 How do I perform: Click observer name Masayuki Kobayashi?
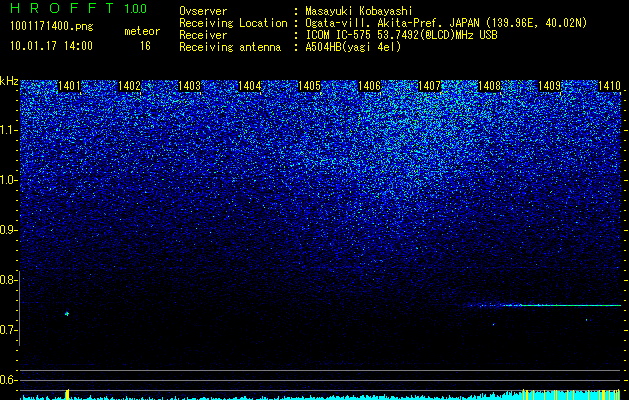(x=359, y=11)
